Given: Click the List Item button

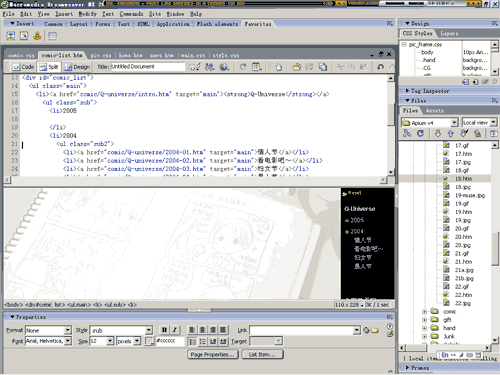Looking at the screenshot, I should pyautogui.click(x=262, y=354).
